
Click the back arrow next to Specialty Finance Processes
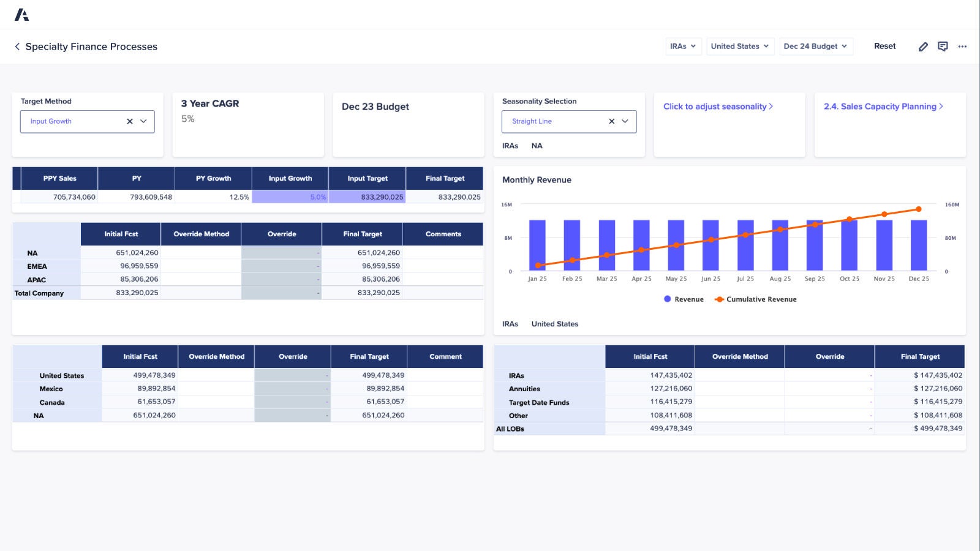(x=17, y=47)
